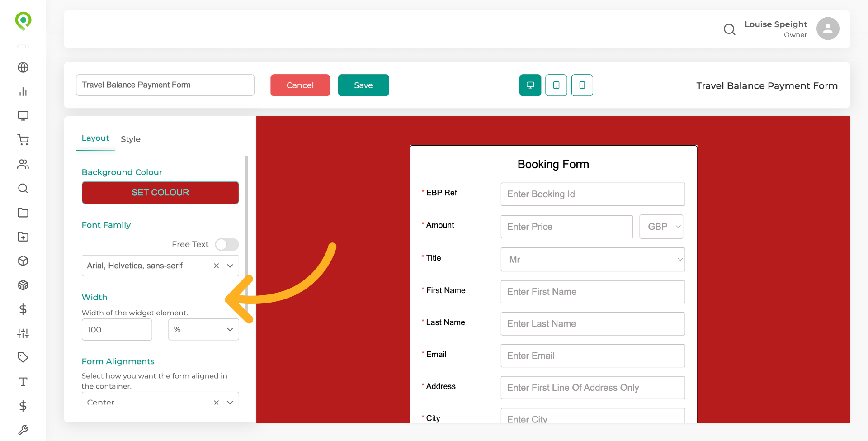Screen dimensions: 868x441
Task: Open the bar chart analytics icon
Action: click(23, 92)
